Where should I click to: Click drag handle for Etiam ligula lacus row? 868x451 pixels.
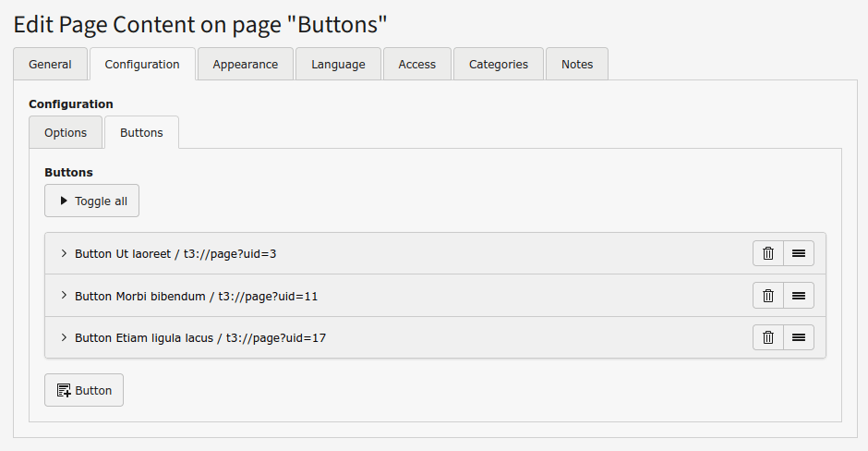click(799, 338)
